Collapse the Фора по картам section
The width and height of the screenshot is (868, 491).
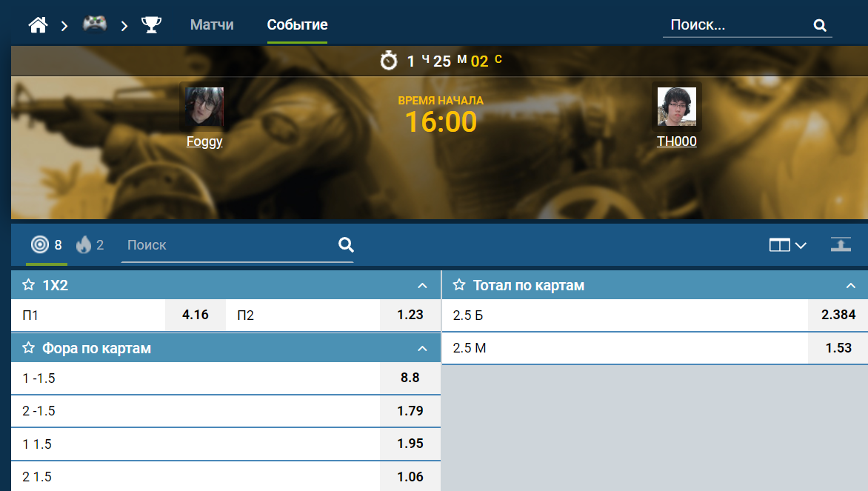click(422, 349)
